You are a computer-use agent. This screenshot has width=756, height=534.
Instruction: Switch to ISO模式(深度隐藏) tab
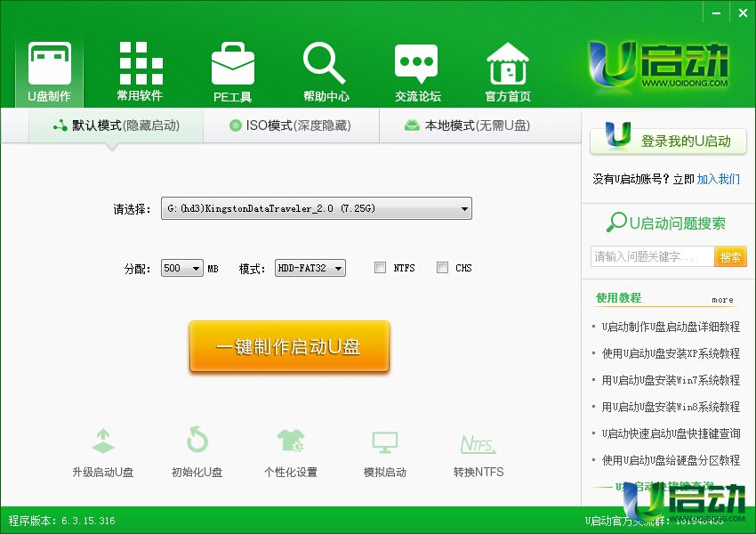tap(291, 125)
